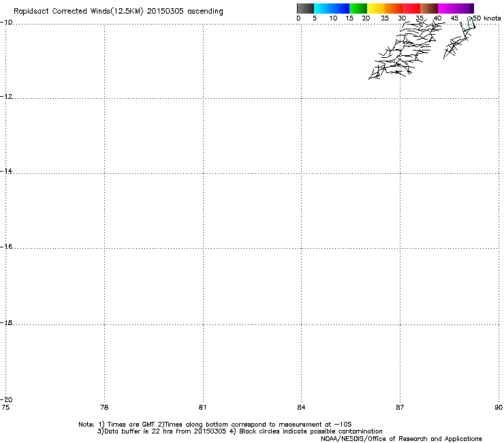Click the gray 0-5 knots color band
The height and width of the screenshot is (443, 504).
[305, 8]
